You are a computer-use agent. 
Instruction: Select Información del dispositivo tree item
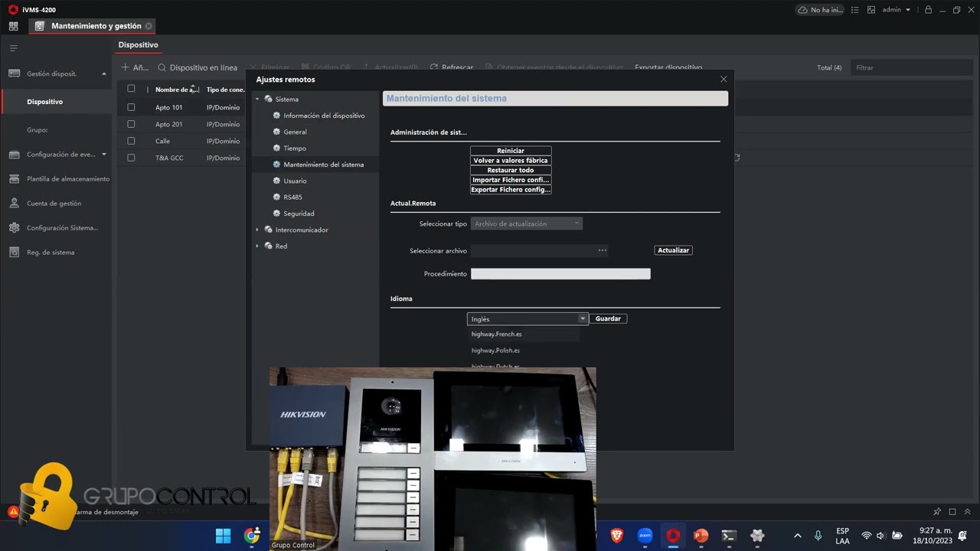click(324, 116)
